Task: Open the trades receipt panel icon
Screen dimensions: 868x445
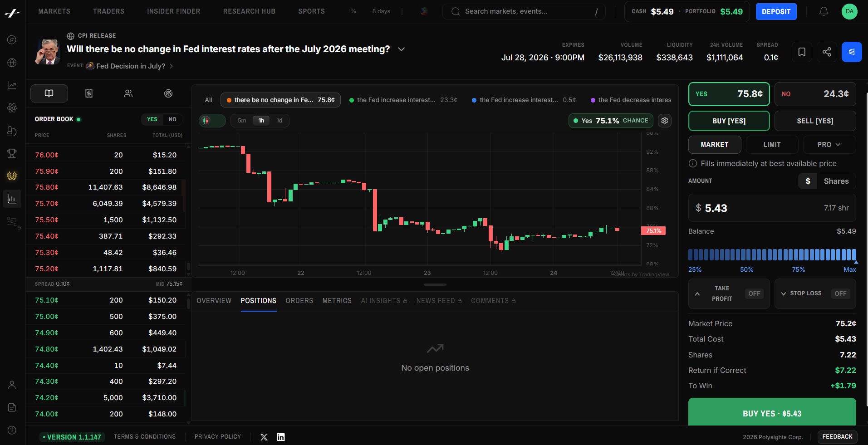Action: click(x=89, y=93)
